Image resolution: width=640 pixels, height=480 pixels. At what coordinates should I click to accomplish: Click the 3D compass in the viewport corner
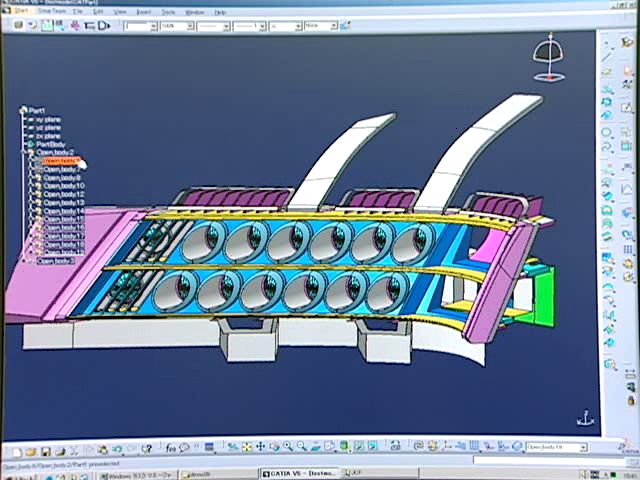[x=547, y=60]
